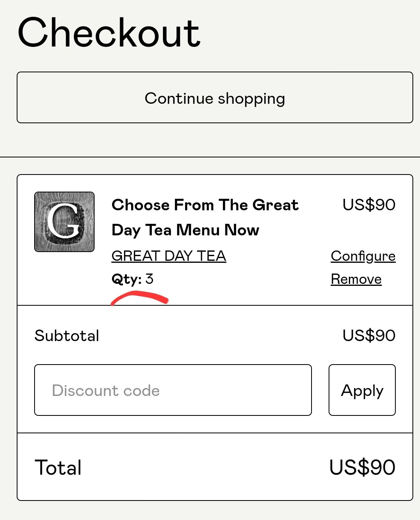Open the GREAT DAY TEA store link

click(x=169, y=256)
